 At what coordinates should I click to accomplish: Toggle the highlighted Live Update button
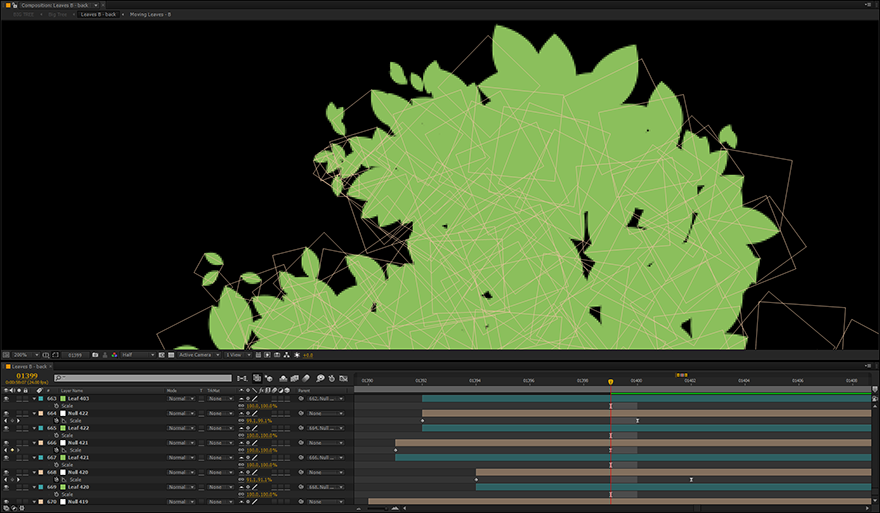pyautogui.click(x=257, y=378)
